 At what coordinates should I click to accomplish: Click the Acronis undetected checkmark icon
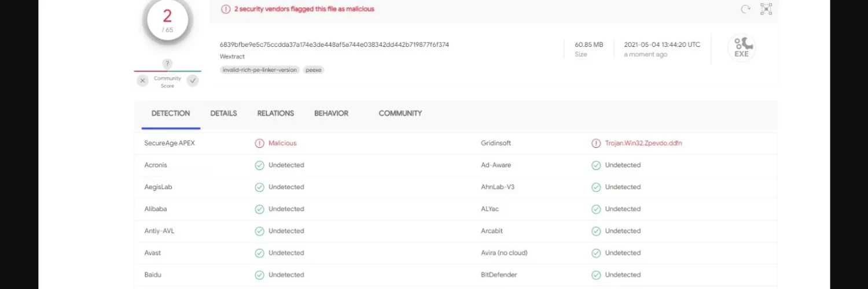tap(259, 165)
